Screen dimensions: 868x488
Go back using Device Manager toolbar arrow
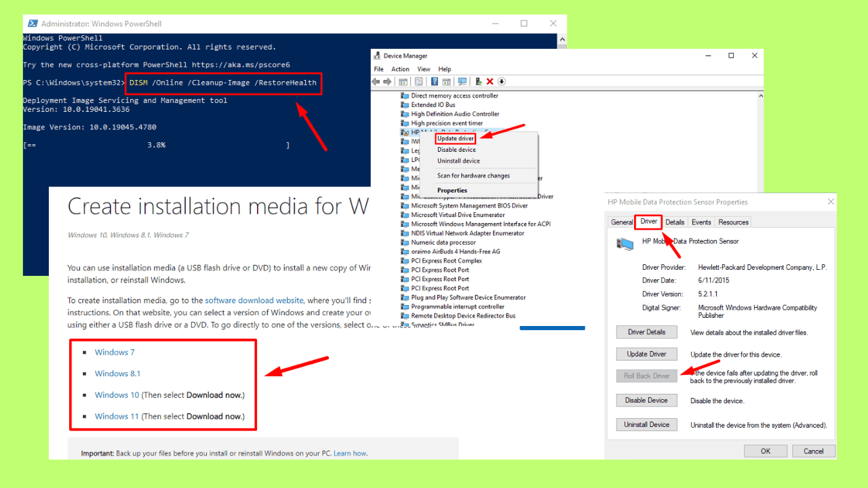[376, 81]
